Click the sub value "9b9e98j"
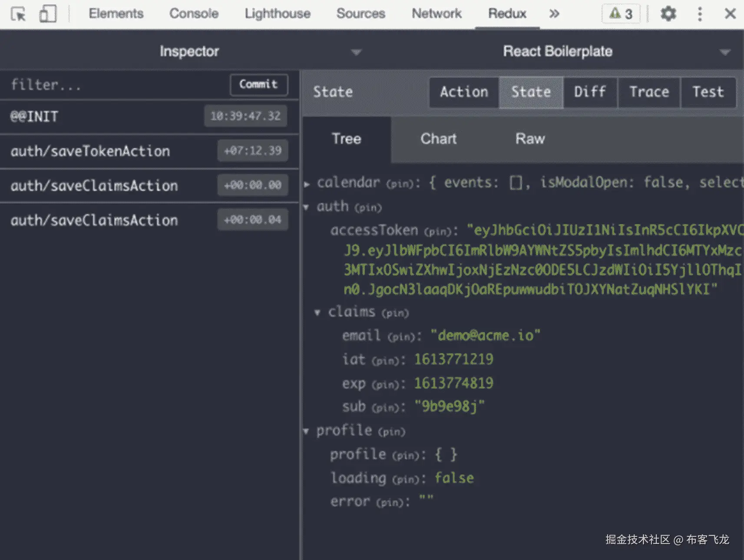Viewport: 744px width, 560px height. click(450, 406)
